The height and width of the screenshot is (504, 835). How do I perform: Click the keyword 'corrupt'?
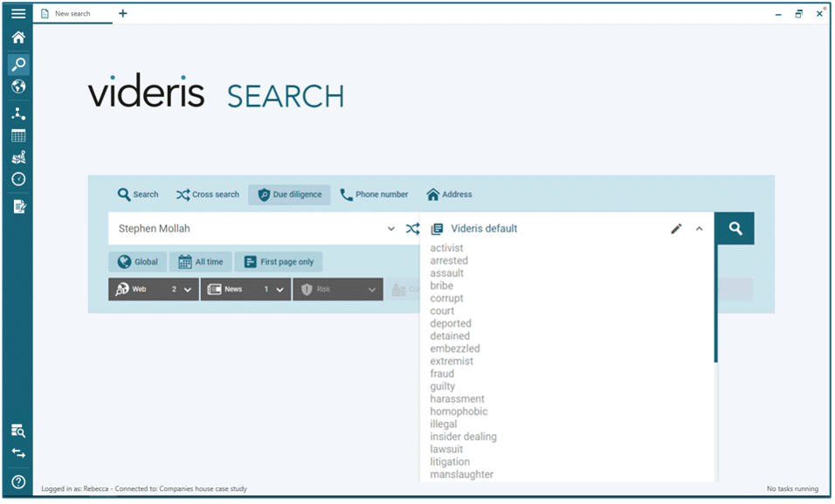click(447, 299)
